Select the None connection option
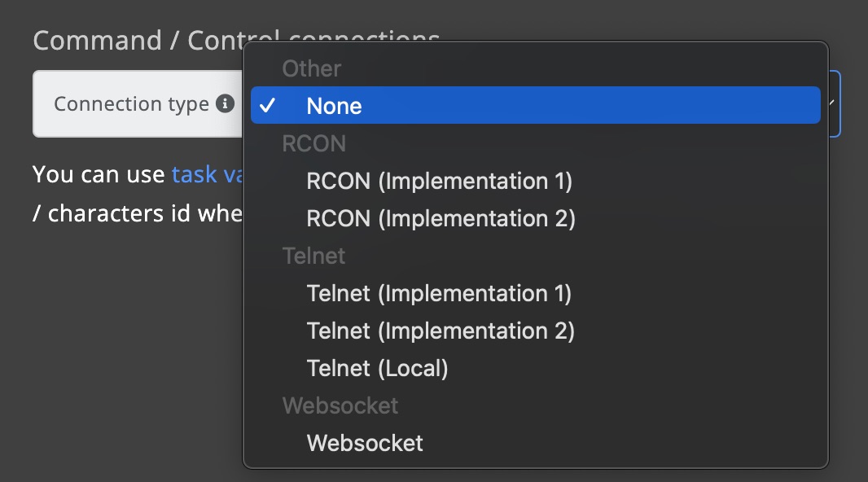Image resolution: width=868 pixels, height=482 pixels. point(333,106)
